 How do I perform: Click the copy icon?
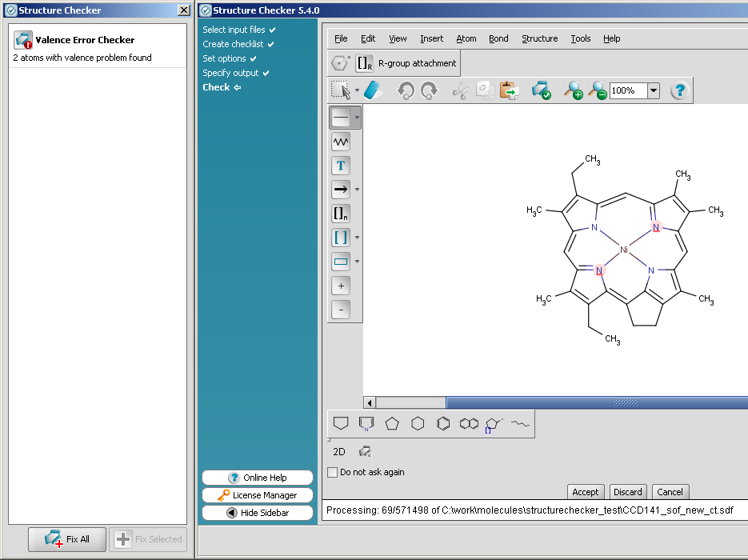(485, 90)
